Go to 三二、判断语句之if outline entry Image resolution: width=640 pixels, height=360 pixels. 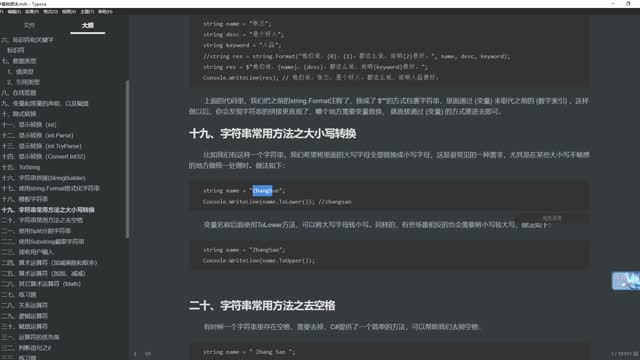27,348
